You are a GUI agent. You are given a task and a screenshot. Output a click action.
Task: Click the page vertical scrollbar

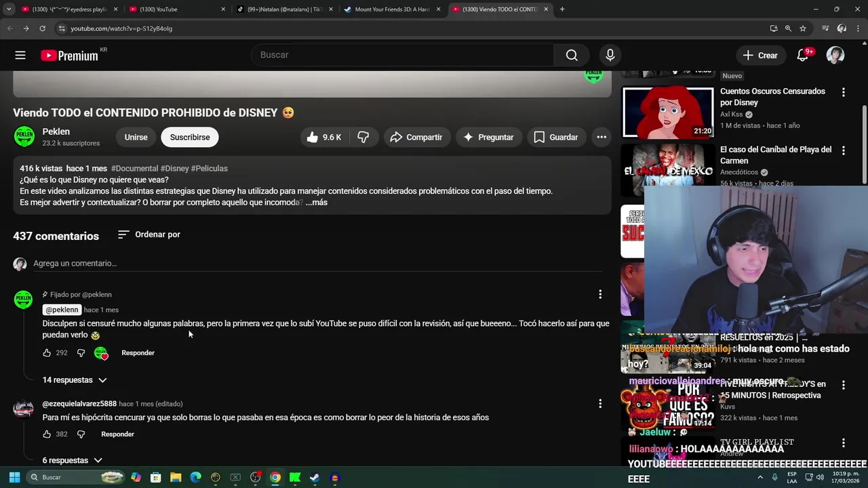(864, 144)
